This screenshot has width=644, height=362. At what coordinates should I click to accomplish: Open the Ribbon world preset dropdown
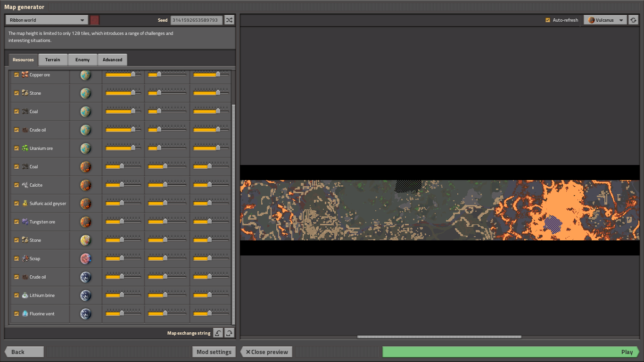tap(46, 20)
